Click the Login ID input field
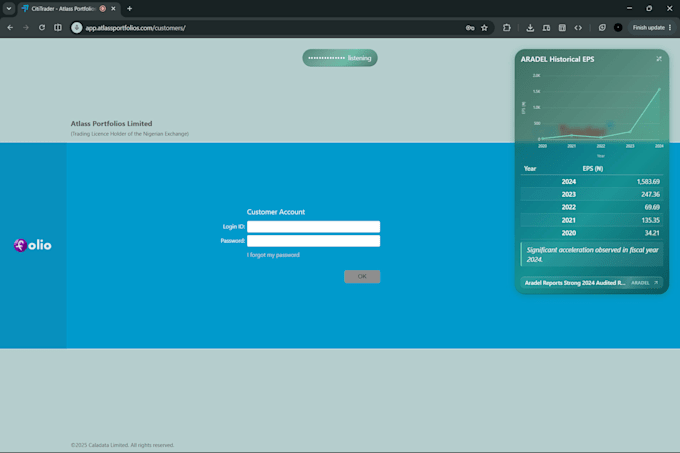This screenshot has height=453, width=680. (313, 227)
